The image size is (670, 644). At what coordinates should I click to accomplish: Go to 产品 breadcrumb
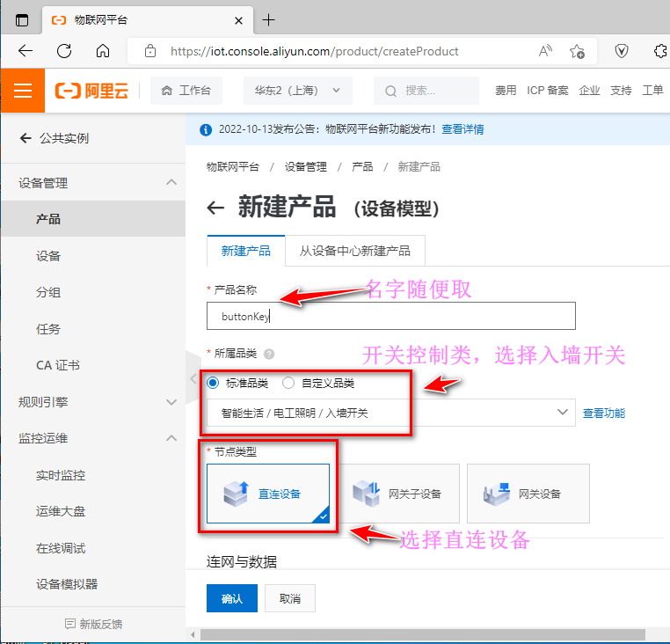tap(362, 167)
